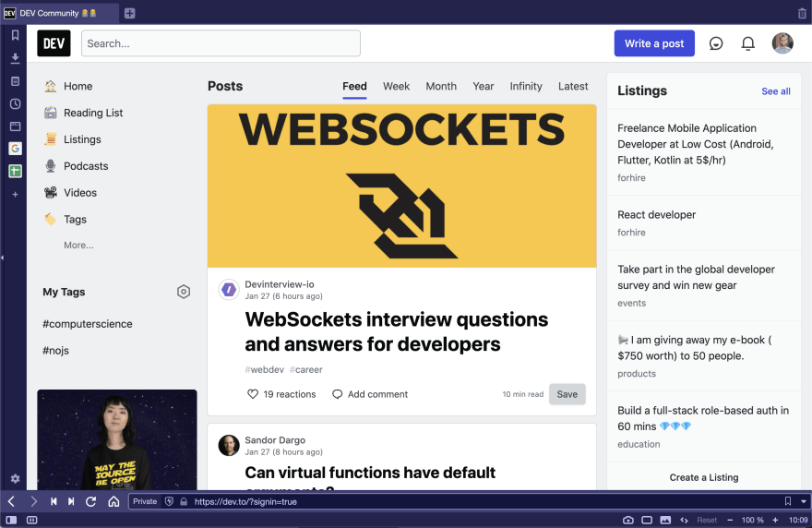812x528 pixels.
Task: Click the rewind navigation button
Action: tap(54, 501)
